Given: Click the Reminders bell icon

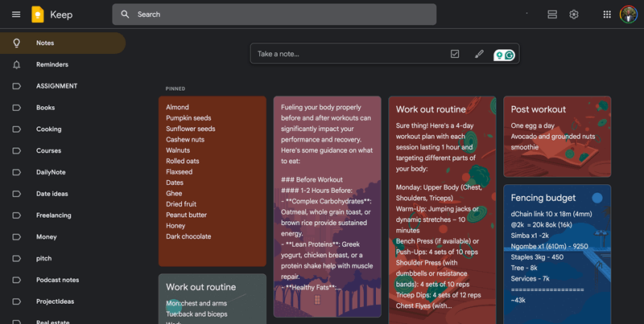Looking at the screenshot, I should 16,64.
